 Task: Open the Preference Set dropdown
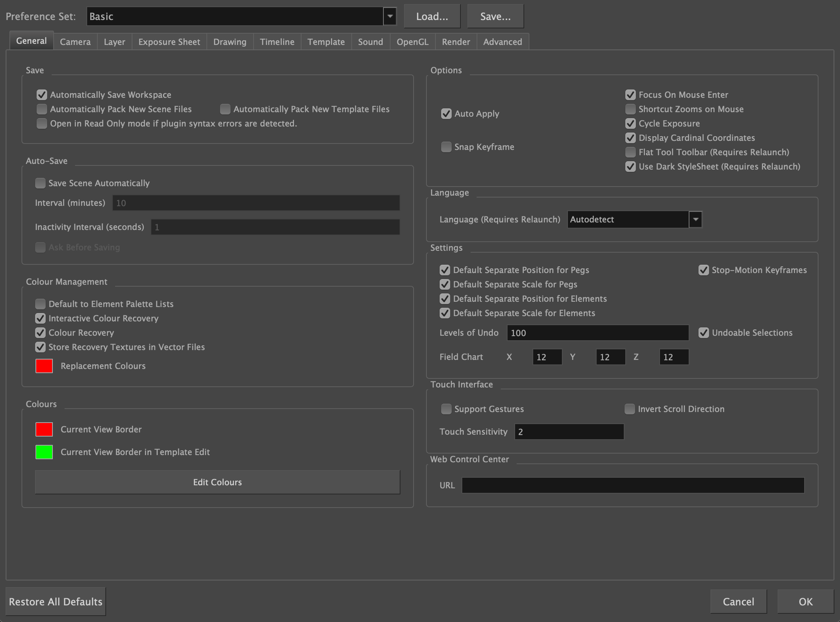[x=389, y=16]
